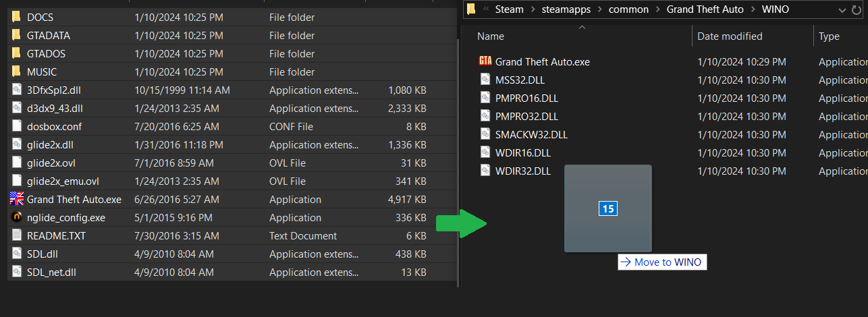Go to Grand Theft Auto in the breadcrumb

tap(705, 9)
